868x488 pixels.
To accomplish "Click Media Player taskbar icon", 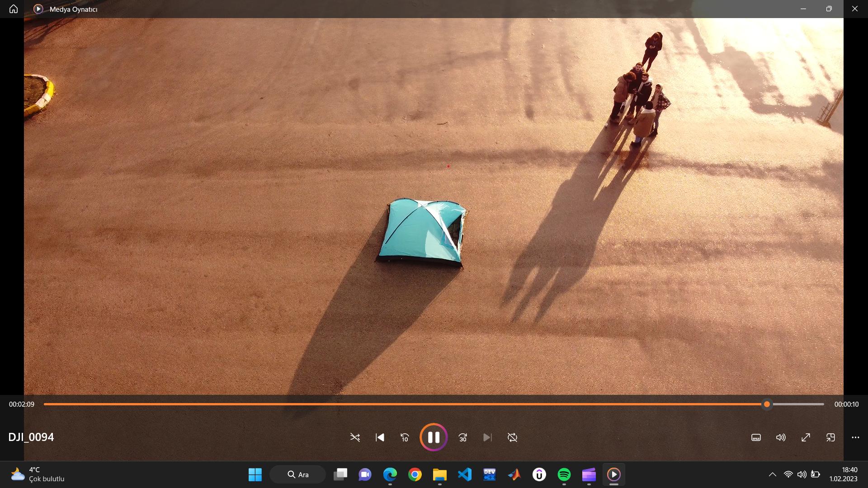I will tap(614, 474).
